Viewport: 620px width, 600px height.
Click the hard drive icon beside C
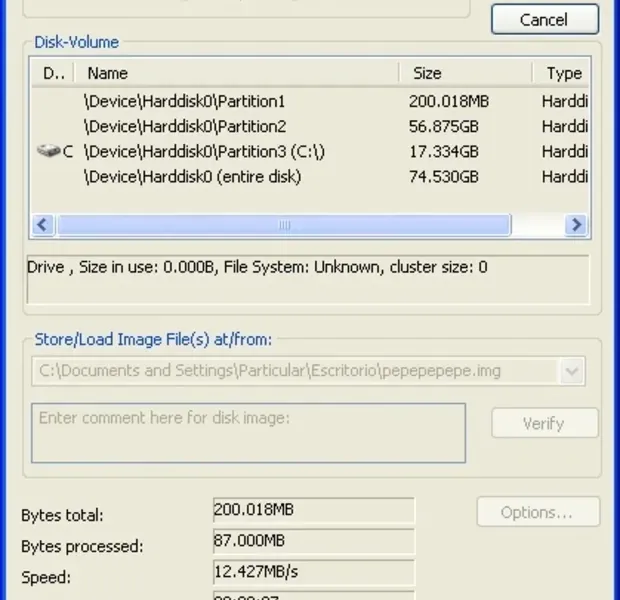[x=48, y=151]
